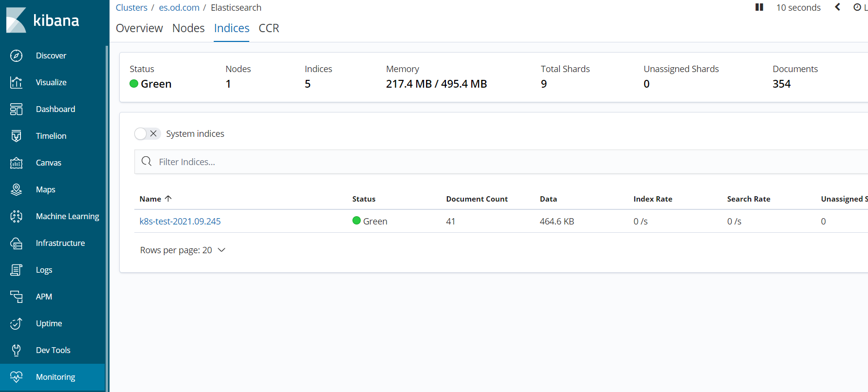
Task: Click Documents count 354
Action: coord(781,84)
